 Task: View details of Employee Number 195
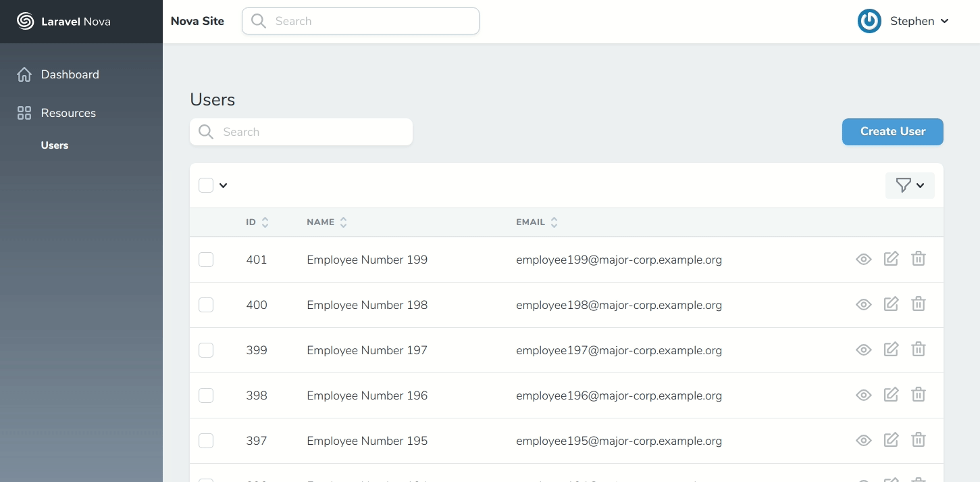click(x=863, y=440)
